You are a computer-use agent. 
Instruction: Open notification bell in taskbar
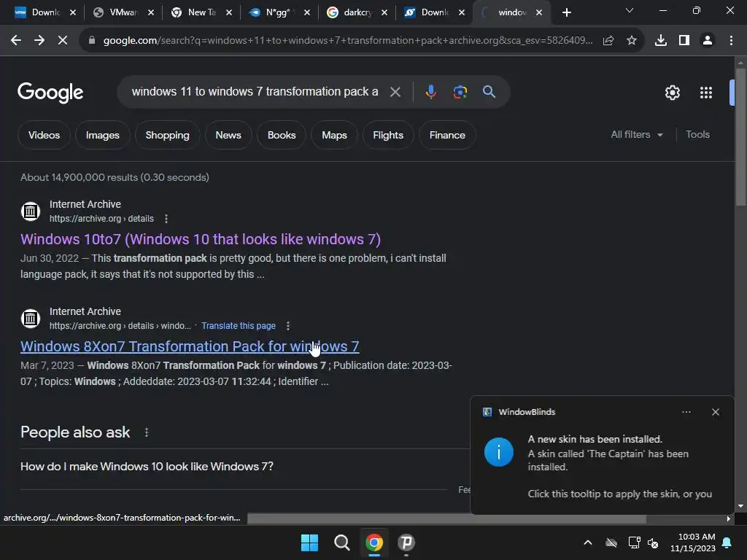click(x=727, y=542)
